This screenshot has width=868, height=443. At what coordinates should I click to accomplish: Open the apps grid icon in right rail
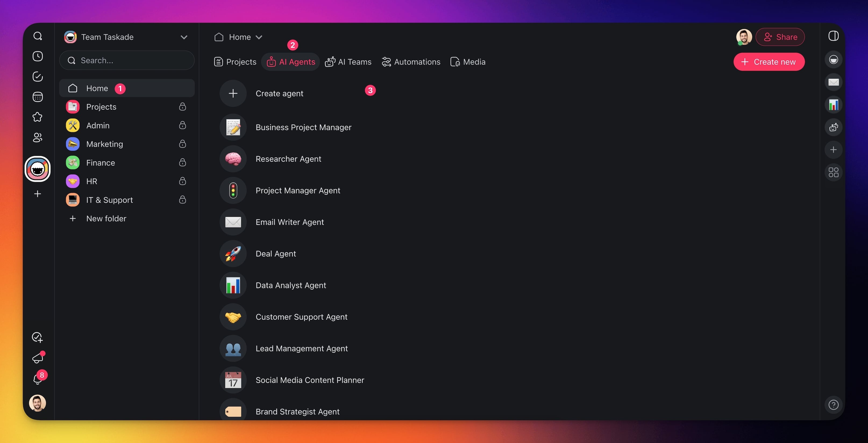[x=833, y=172]
